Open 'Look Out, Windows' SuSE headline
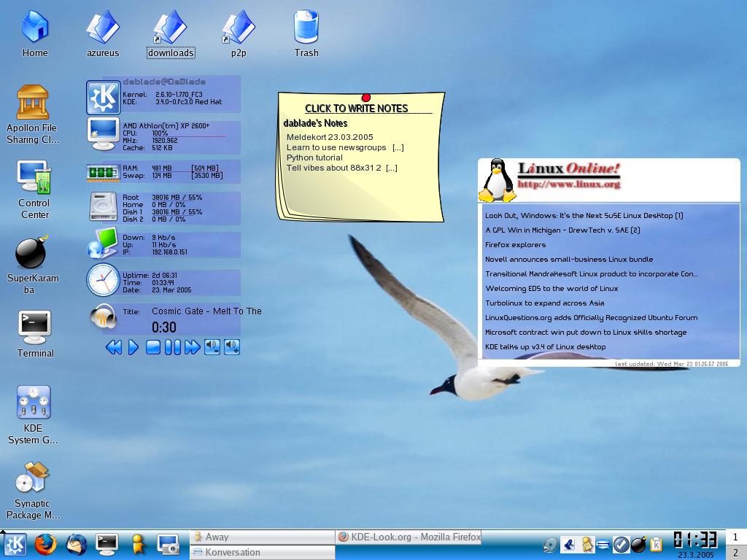Image resolution: width=747 pixels, height=560 pixels. pyautogui.click(x=584, y=216)
